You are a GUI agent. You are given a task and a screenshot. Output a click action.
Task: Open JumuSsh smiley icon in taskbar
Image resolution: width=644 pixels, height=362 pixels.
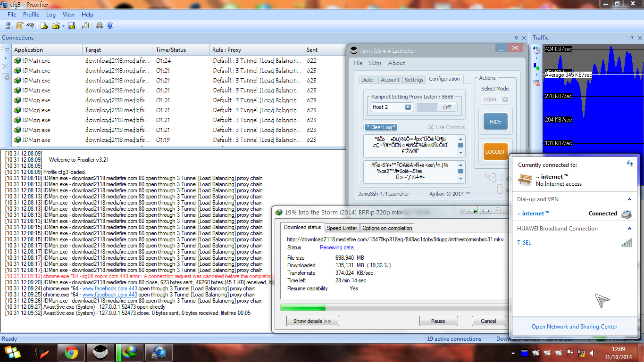point(100,353)
